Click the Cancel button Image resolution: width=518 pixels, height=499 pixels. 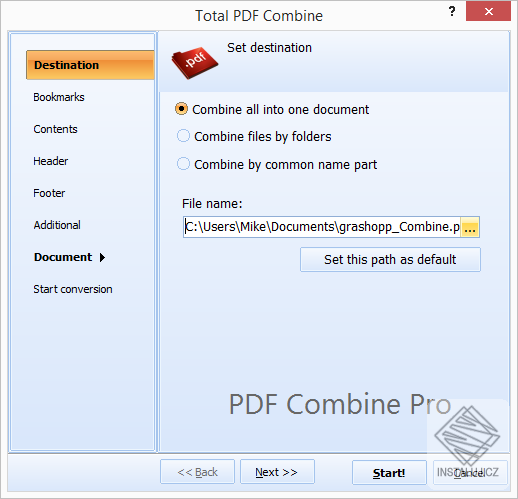[470, 473]
